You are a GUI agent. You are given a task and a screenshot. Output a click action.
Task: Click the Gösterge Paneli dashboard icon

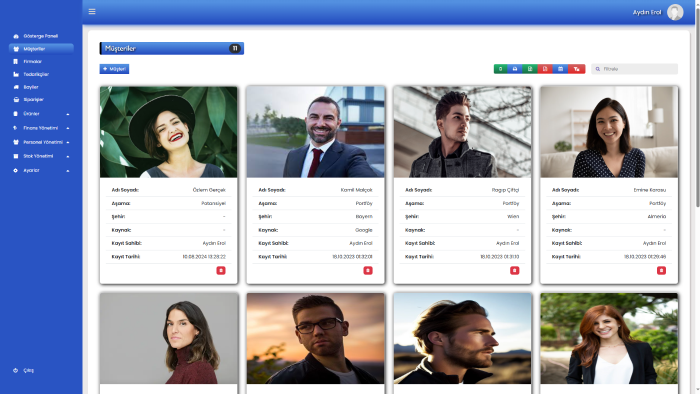pyautogui.click(x=16, y=36)
